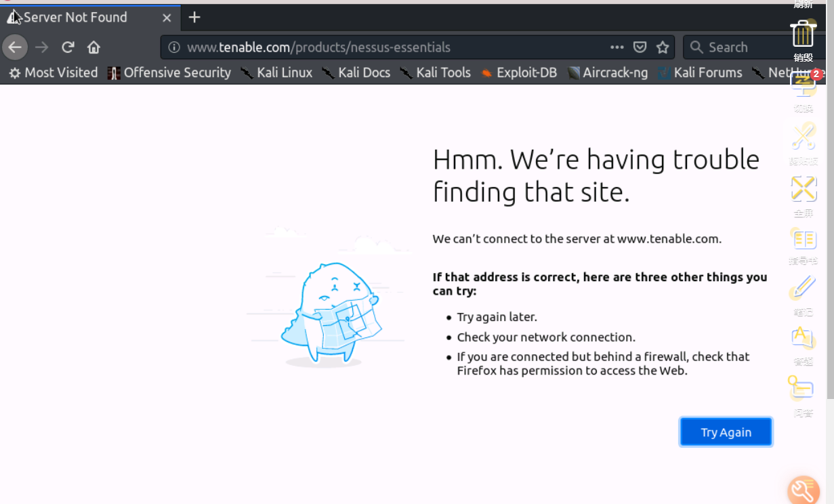The height and width of the screenshot is (504, 834).
Task: Click the forward navigation arrow
Action: tap(42, 47)
